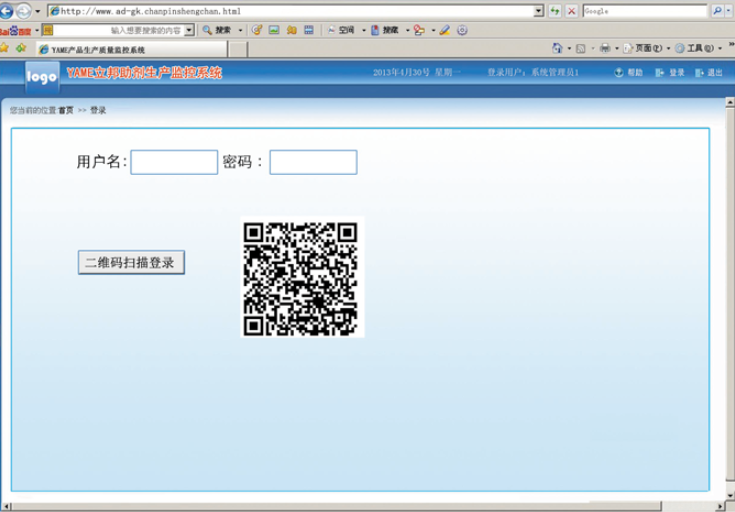Click the Favorites star icon
735x512 pixels.
4,48
